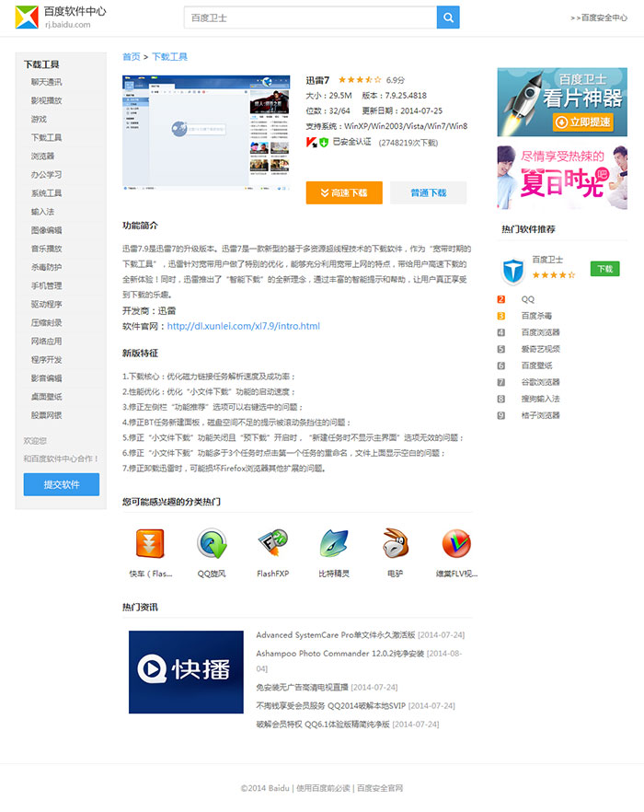Image resolution: width=644 pixels, height=812 pixels.
Task: Select 浏览器 category in sidebar
Action: (42, 156)
